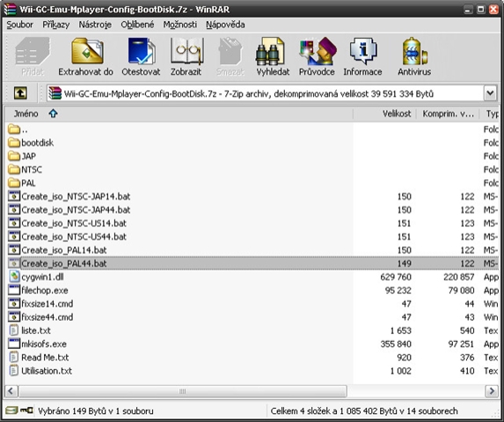Sort by the Komprim. v... column header

tap(448, 113)
